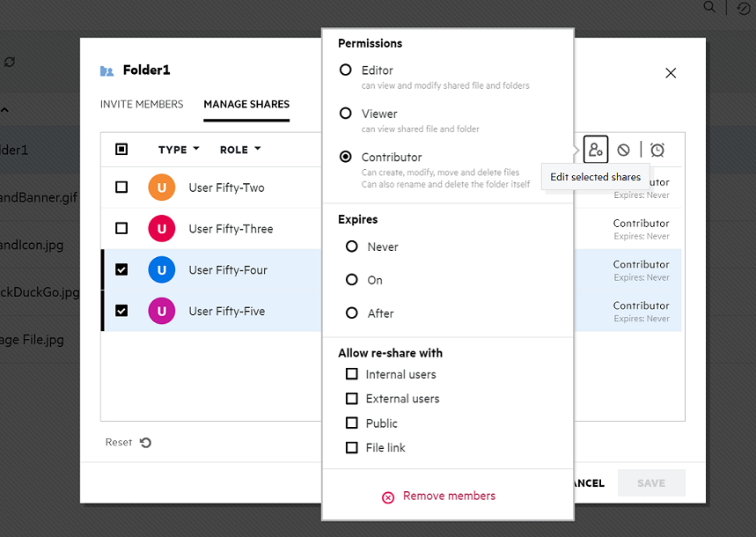Click the remove members circle-x icon
Screen dimensions: 756x537
click(388, 497)
